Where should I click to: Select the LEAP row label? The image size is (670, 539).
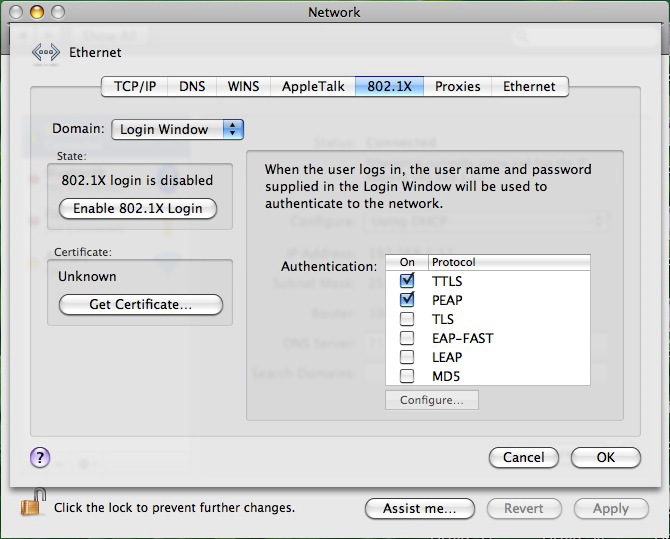447,357
